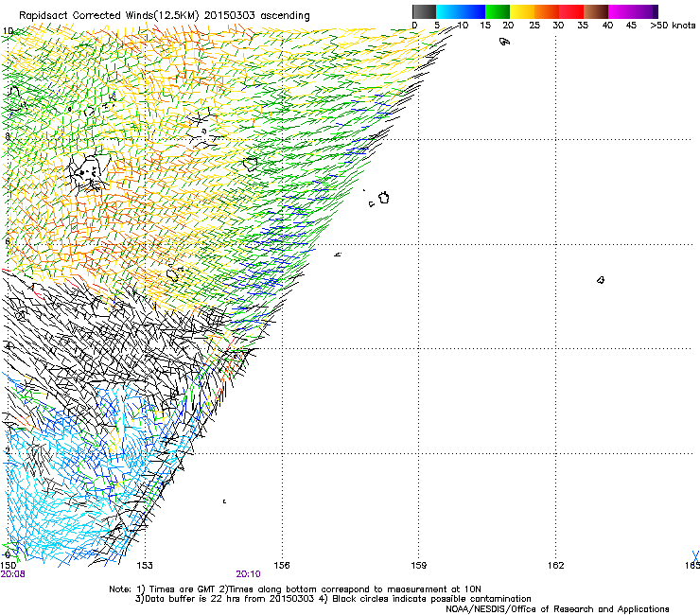Viewport: 700px width, 615px height.
Task: Click the 'Times are GMT' note line
Action: (295, 589)
